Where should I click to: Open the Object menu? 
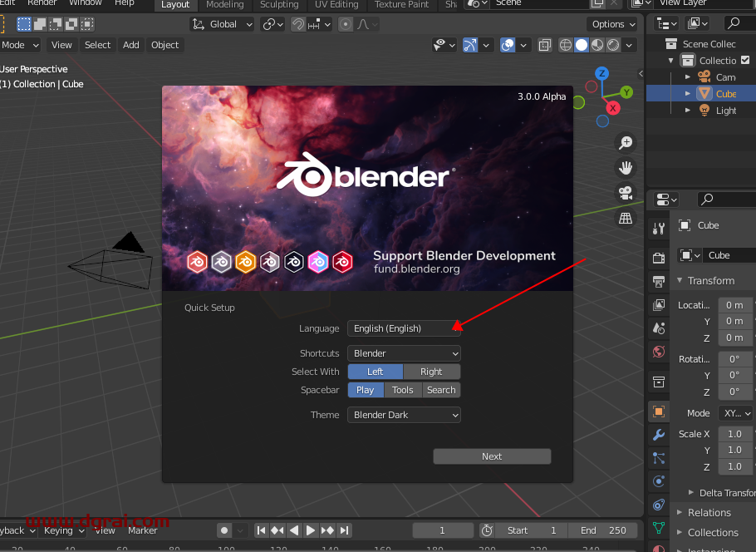(x=164, y=45)
